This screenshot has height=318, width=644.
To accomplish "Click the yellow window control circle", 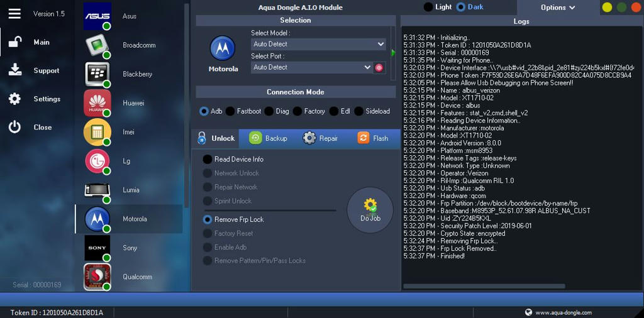I will [607, 8].
